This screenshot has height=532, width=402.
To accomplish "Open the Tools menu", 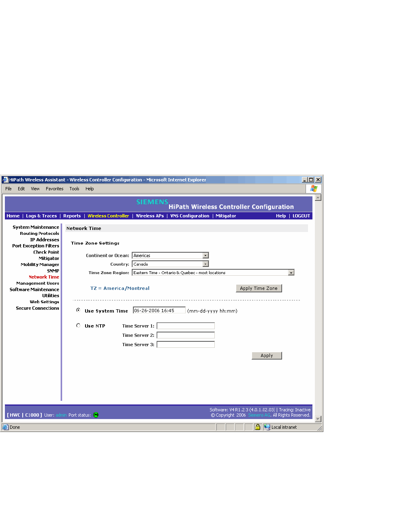I will (74, 189).
